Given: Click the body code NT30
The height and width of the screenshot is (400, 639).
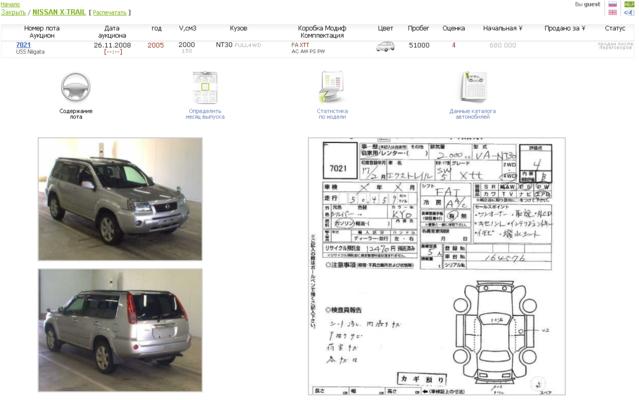Looking at the screenshot, I should [224, 45].
